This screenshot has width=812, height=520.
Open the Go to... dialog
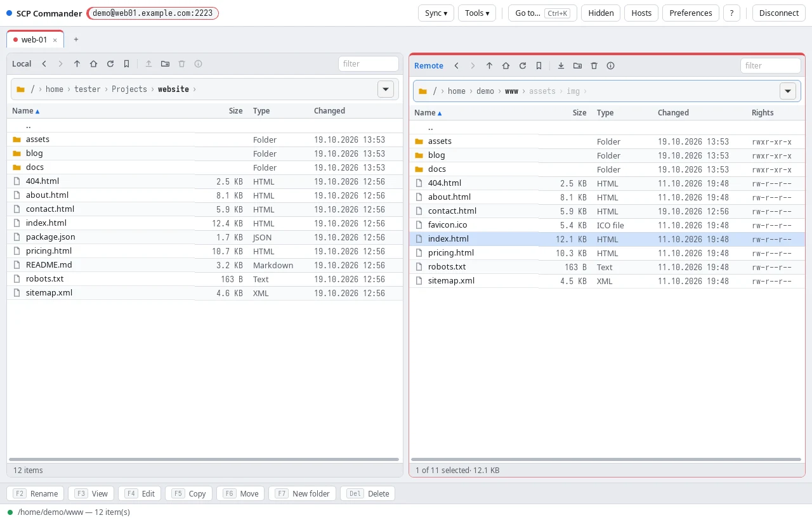[542, 13]
